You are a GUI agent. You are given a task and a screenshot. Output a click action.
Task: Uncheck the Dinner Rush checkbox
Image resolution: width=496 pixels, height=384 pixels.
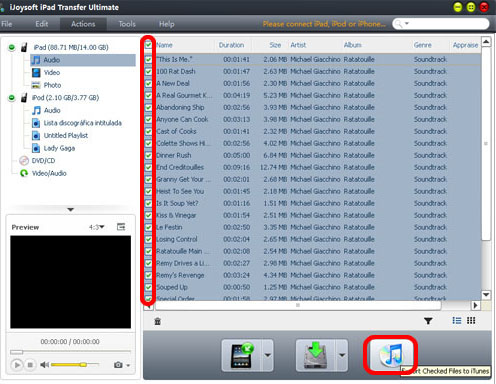149,156
